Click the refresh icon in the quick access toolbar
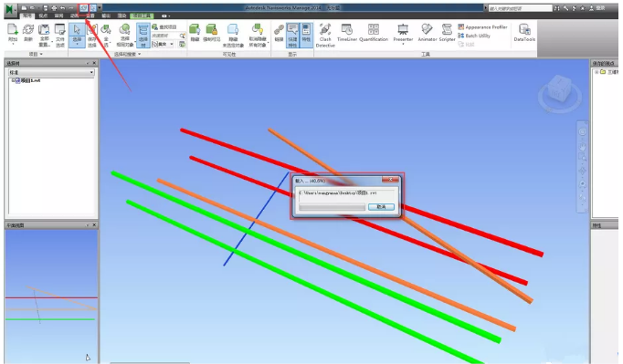Viewport: 623px width, 364px height. click(83, 8)
